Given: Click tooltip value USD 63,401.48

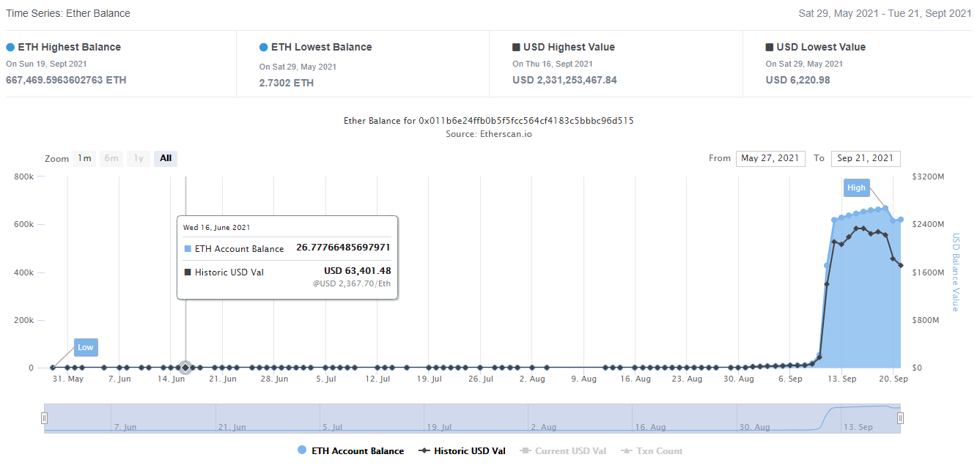Looking at the screenshot, I should click(358, 271).
